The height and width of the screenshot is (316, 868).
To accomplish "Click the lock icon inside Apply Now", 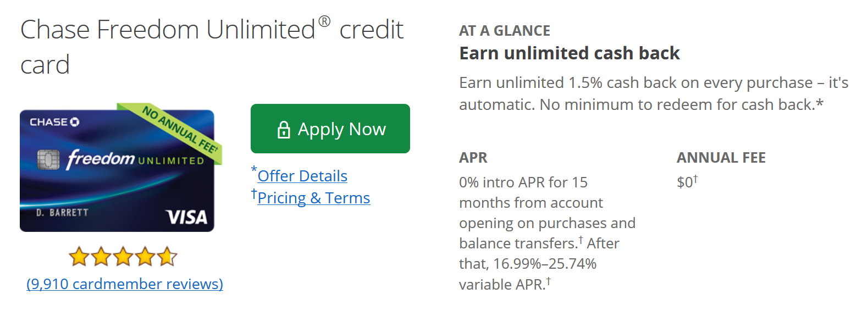I will click(x=284, y=130).
